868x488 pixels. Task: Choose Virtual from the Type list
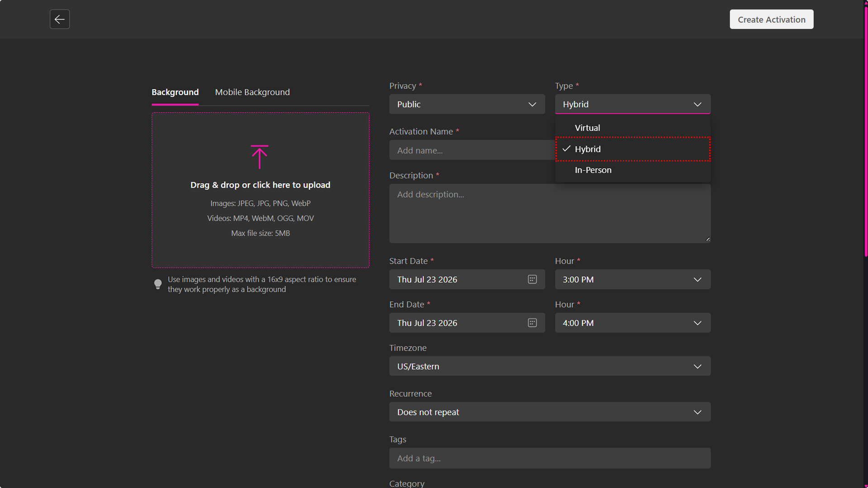[633, 128]
